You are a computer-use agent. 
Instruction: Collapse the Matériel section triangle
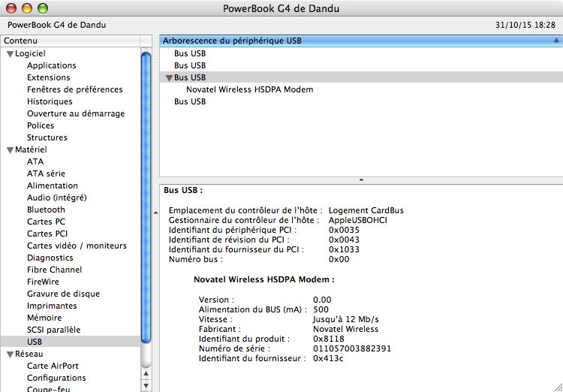[x=10, y=150]
